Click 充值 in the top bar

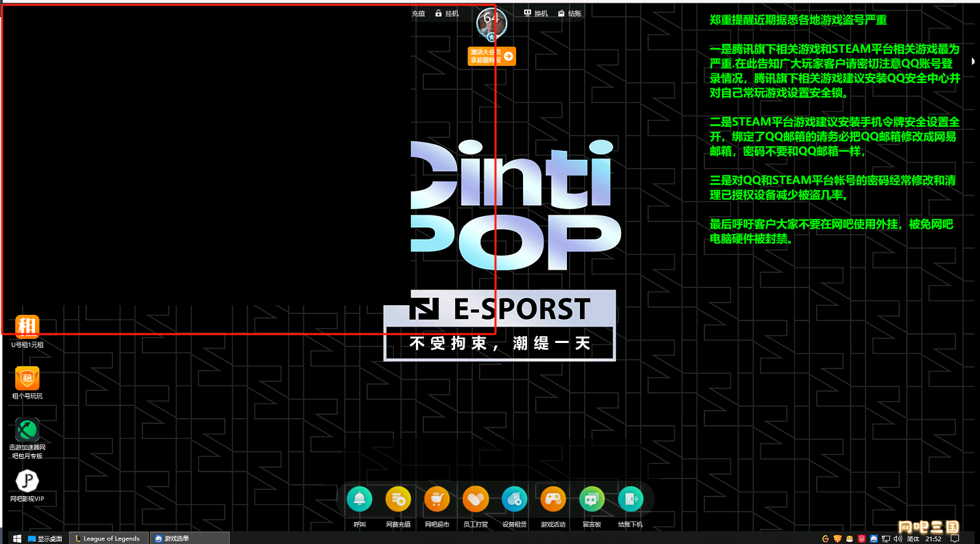(x=419, y=14)
